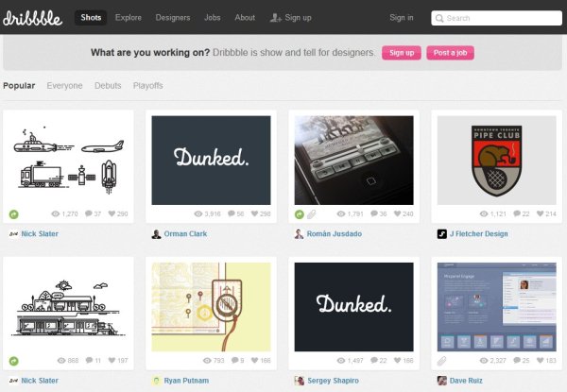The width and height of the screenshot is (567, 392).
Task: Select the Playoffs filter tab
Action: click(x=148, y=86)
